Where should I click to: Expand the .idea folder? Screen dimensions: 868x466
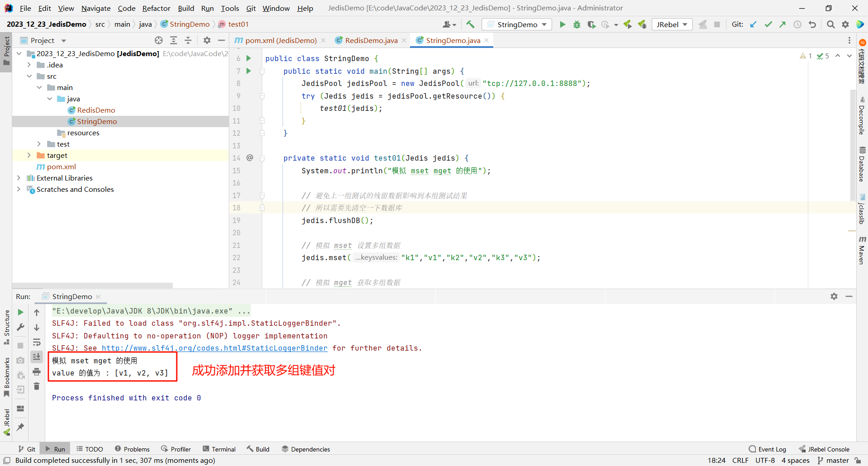coord(29,65)
